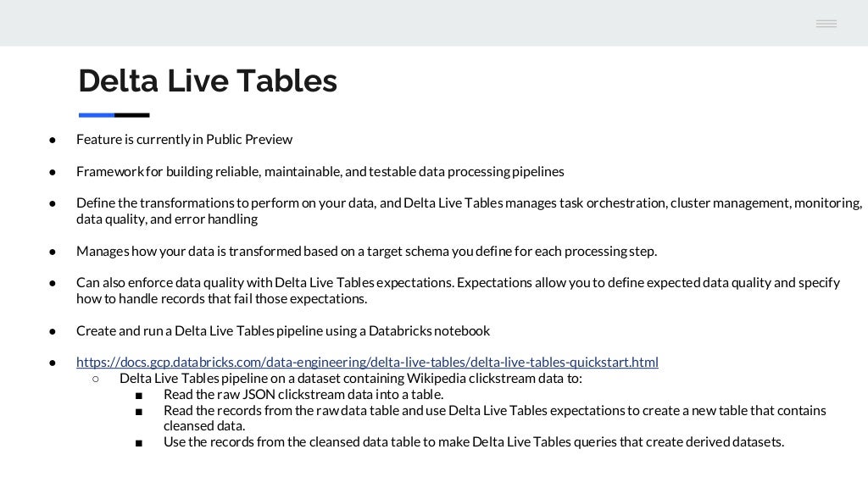Click the blue accent bar under title
Screen dimensions: 868x488
click(x=97, y=115)
